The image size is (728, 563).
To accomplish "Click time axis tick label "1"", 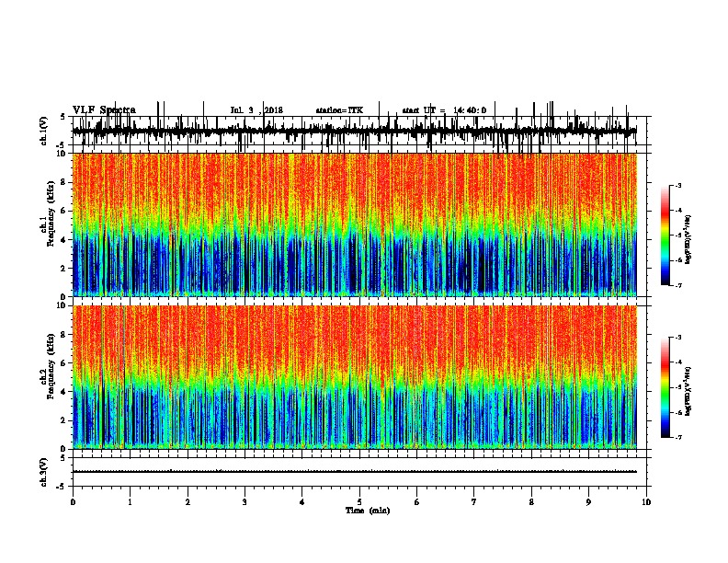I will pos(130,502).
